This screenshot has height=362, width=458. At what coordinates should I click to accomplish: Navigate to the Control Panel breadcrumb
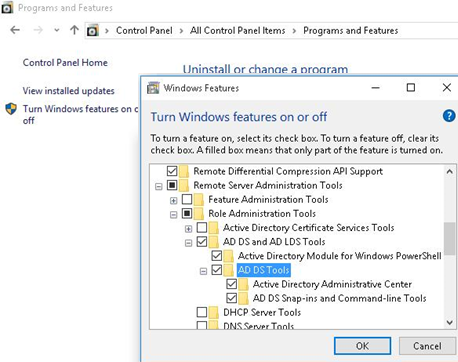coord(144,31)
